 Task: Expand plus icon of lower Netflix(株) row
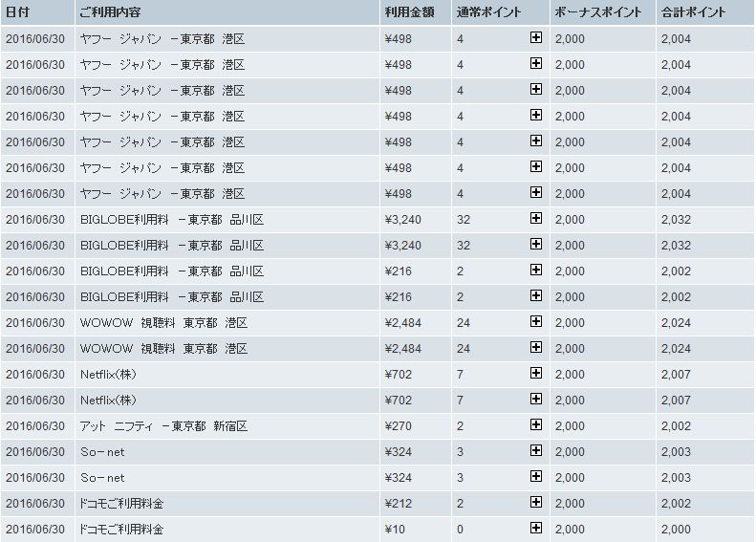click(535, 399)
